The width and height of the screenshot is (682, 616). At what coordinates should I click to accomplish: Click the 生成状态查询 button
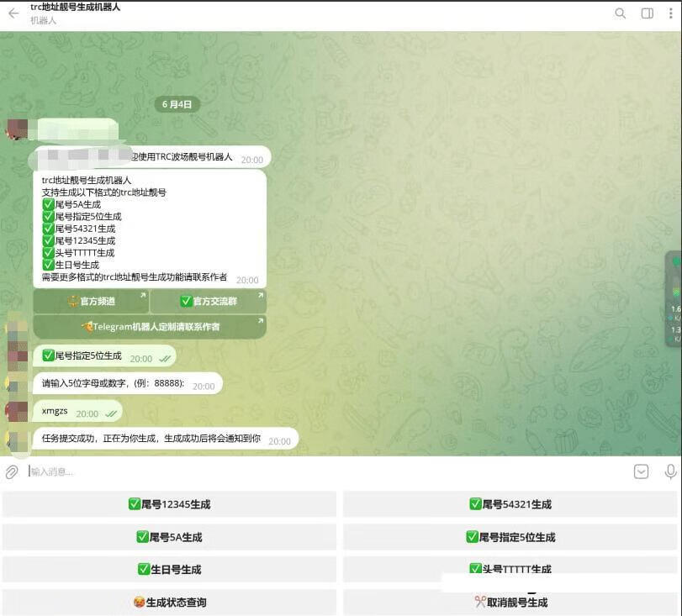coord(169,603)
